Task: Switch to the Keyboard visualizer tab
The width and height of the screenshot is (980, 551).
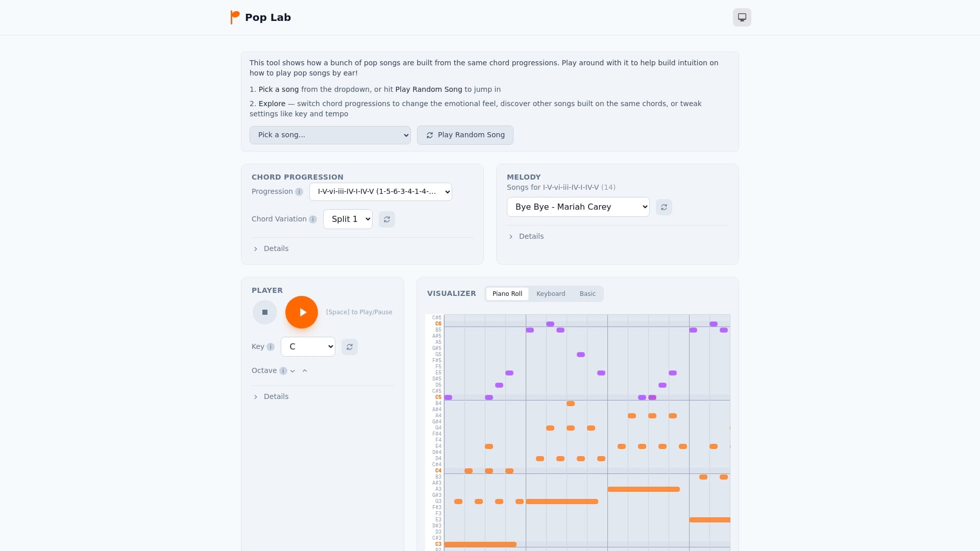Action: coord(550,293)
